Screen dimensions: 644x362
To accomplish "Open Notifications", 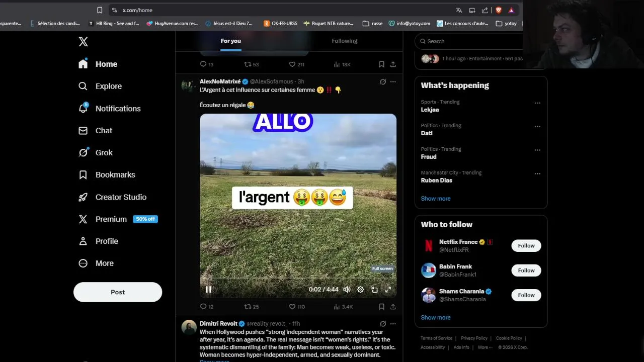I will tap(110, 109).
